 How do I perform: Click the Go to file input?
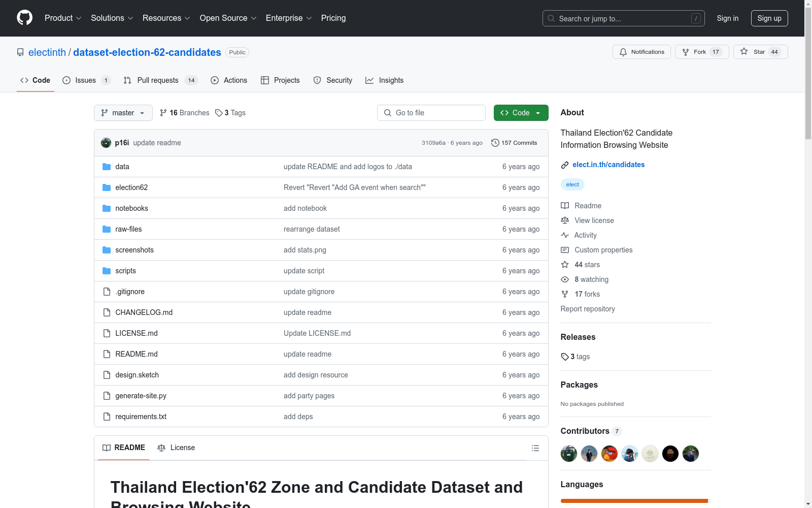pyautogui.click(x=431, y=113)
